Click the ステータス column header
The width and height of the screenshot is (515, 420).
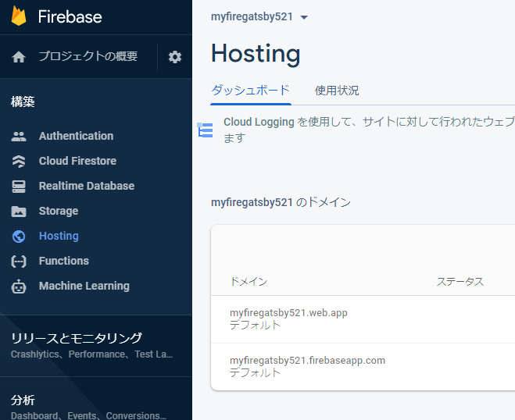click(x=460, y=282)
